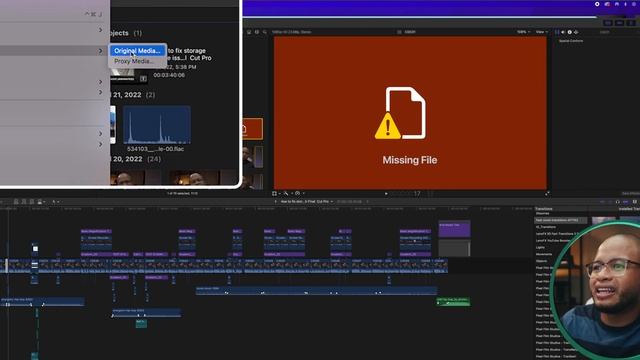
Task: Toggle the viewer full-screen arrows icon
Action: 547,193
